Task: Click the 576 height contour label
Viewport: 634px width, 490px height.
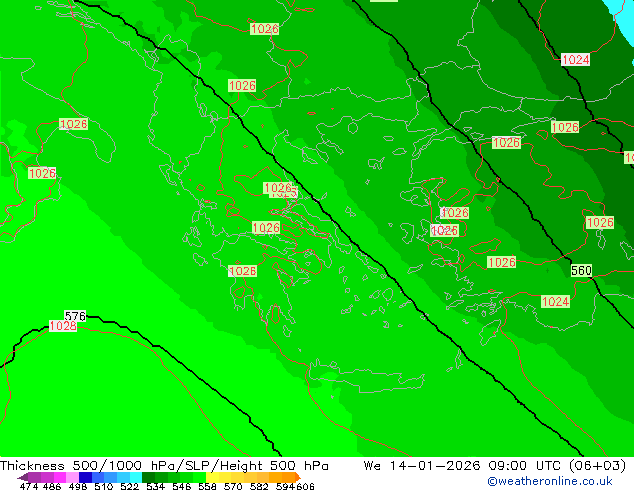Action: coord(75,316)
